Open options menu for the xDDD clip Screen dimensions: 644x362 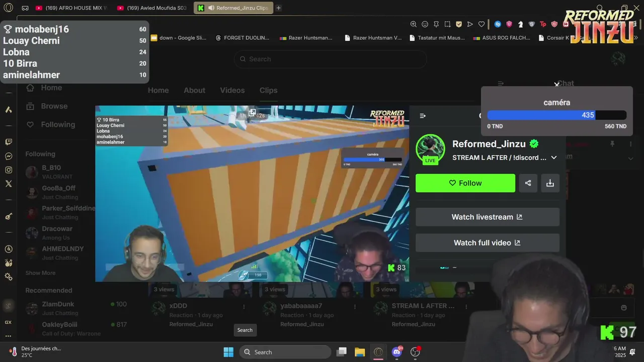[x=244, y=306]
